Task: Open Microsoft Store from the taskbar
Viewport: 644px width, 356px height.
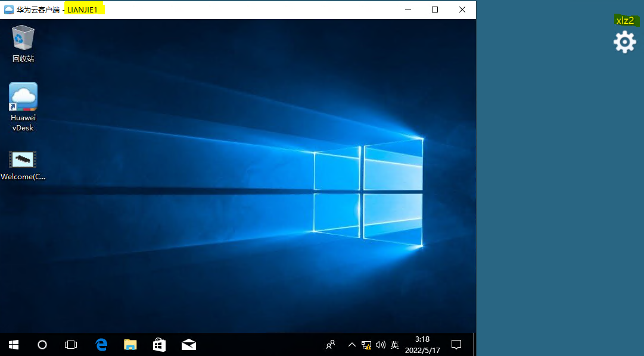Action: pos(159,345)
